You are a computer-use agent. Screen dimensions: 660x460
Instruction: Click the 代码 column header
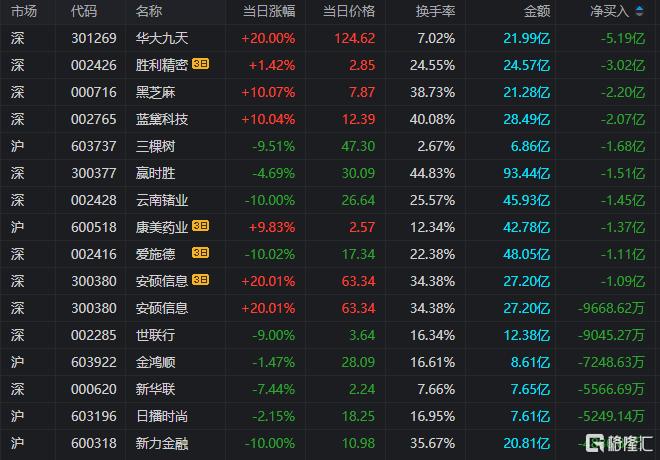pyautogui.click(x=84, y=11)
